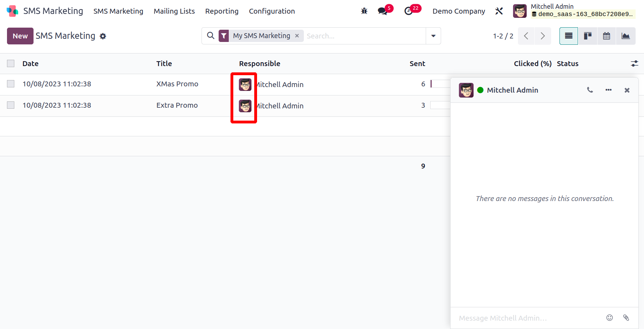This screenshot has height=329, width=644.
Task: Select the Extra Promo row checkbox
Action: click(11, 105)
